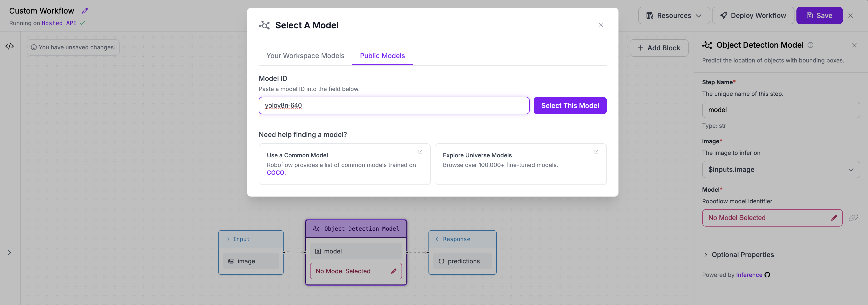Switch to Your Workspace Models tab
The image size is (868, 305).
[x=305, y=56]
